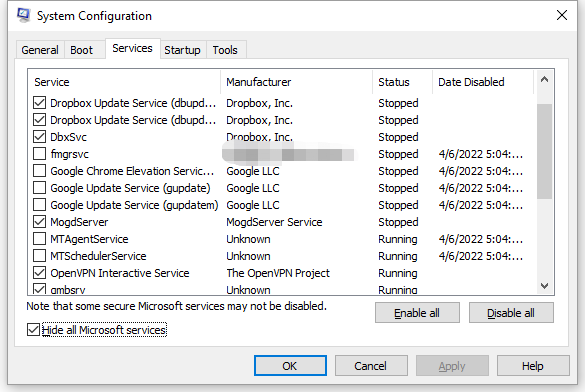Enable Google Update Service (gupdatem) checkbox

[40, 205]
